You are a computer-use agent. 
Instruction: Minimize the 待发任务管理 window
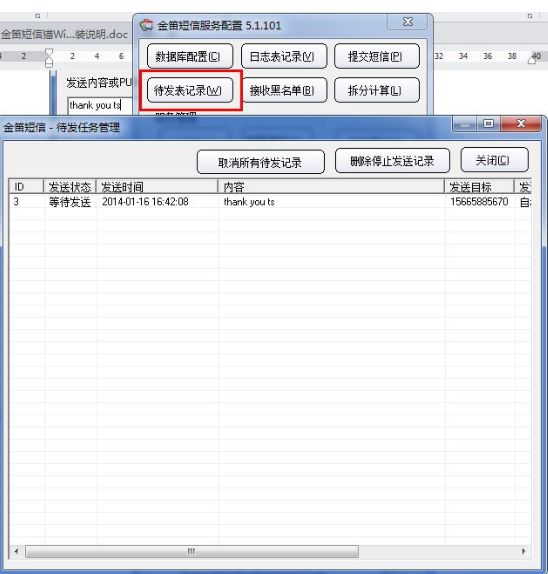click(x=464, y=124)
